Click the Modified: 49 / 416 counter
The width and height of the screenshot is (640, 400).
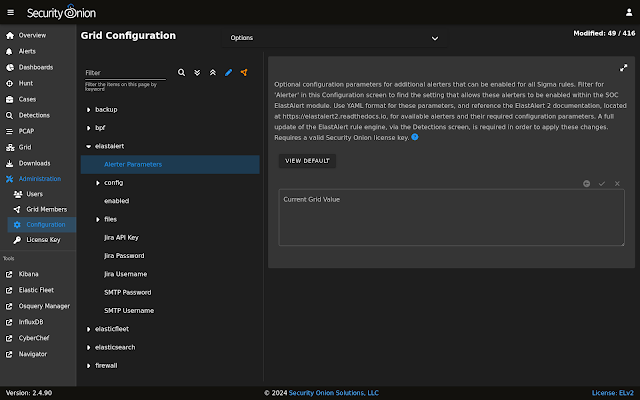click(604, 33)
